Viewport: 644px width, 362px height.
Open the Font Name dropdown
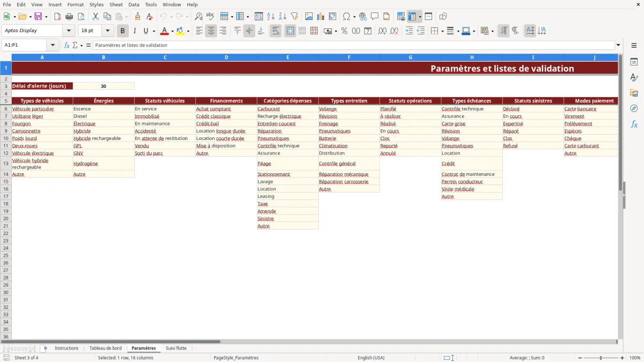point(69,31)
